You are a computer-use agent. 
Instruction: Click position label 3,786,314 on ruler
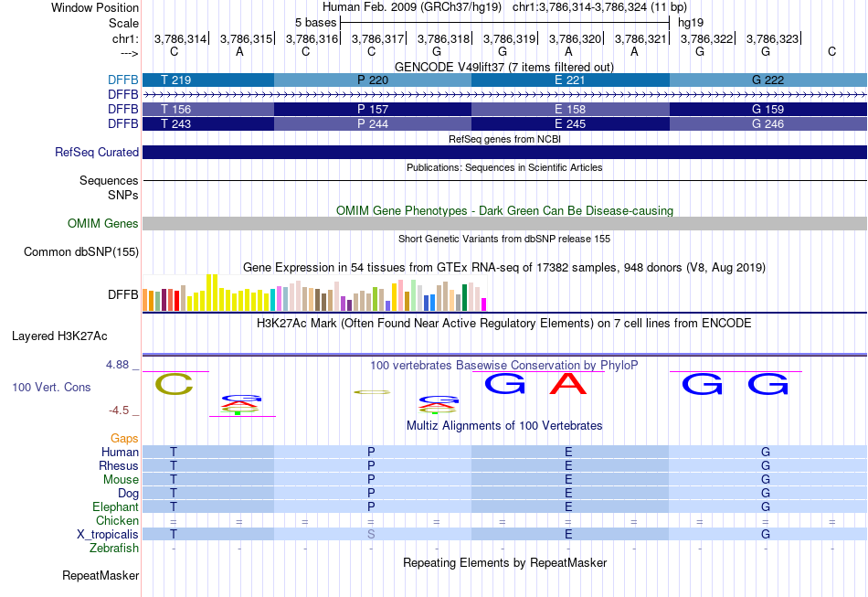click(x=180, y=38)
